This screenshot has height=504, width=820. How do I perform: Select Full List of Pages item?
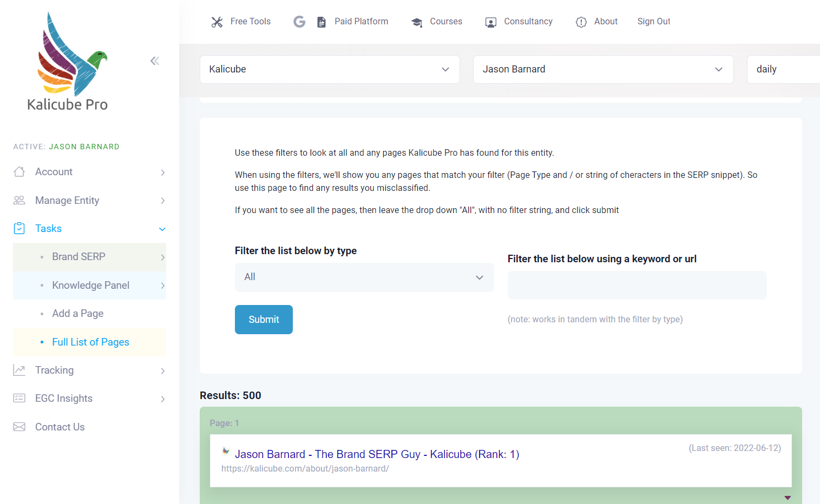click(89, 342)
